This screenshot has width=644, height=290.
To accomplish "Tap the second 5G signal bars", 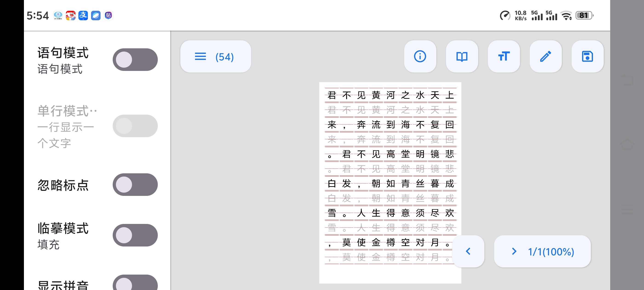I will [x=552, y=15].
